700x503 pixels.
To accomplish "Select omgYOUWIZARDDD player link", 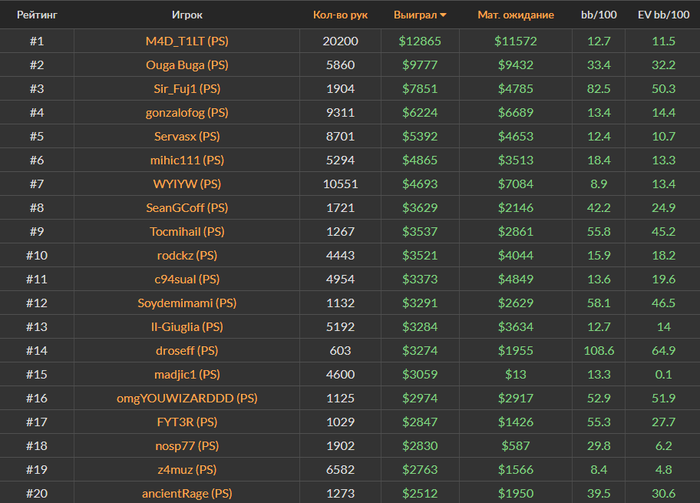I will pos(187,398).
